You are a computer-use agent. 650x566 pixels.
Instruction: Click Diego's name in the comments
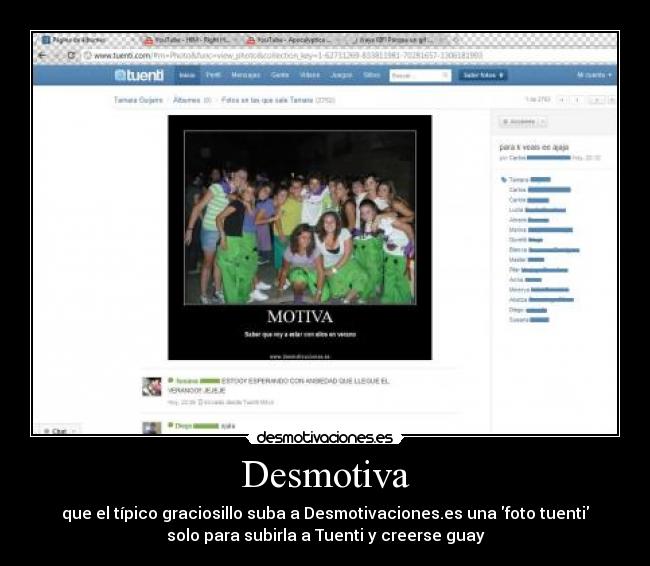[184, 426]
